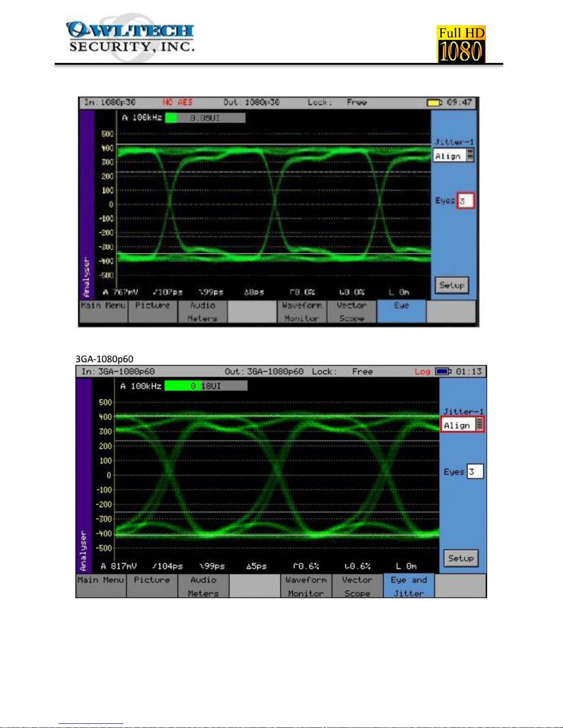The width and height of the screenshot is (563, 728).
Task: Click the vertical Analyser label in bottom screen
Action: coord(83,551)
